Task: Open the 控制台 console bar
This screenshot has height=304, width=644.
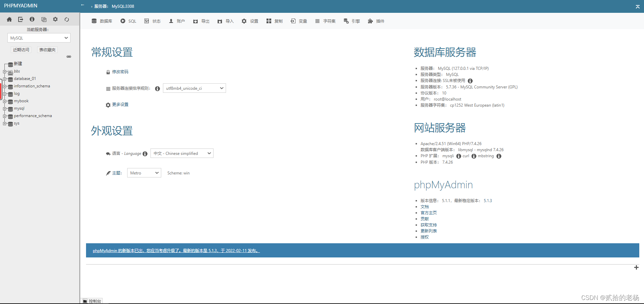Action: [x=92, y=301]
